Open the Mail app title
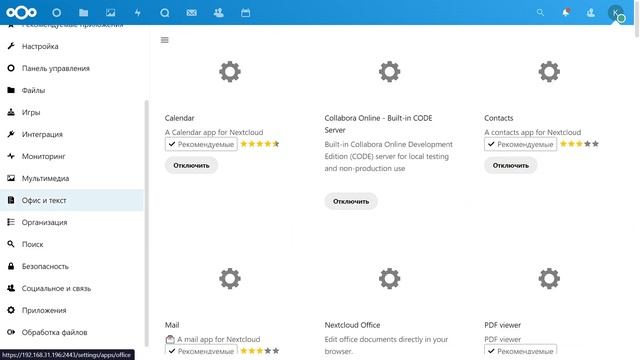640x360 pixels. [x=172, y=325]
